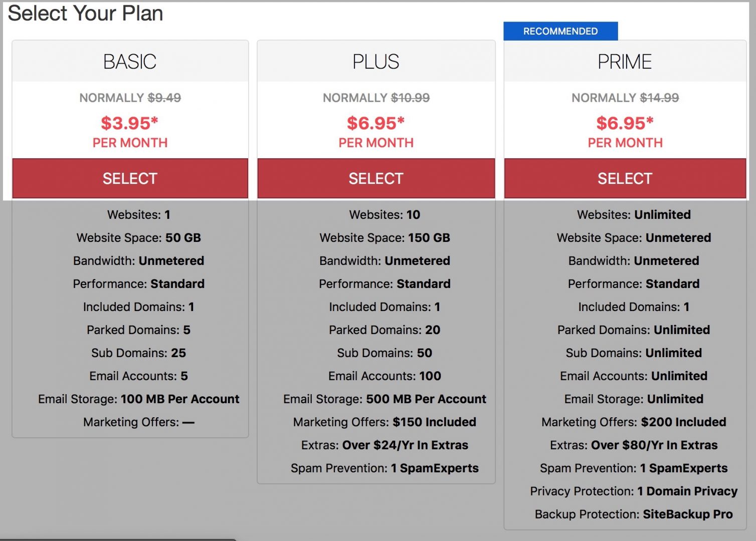This screenshot has width=756, height=541.
Task: Click Marketing Offers: $150 Included under PLUS
Action: click(384, 422)
